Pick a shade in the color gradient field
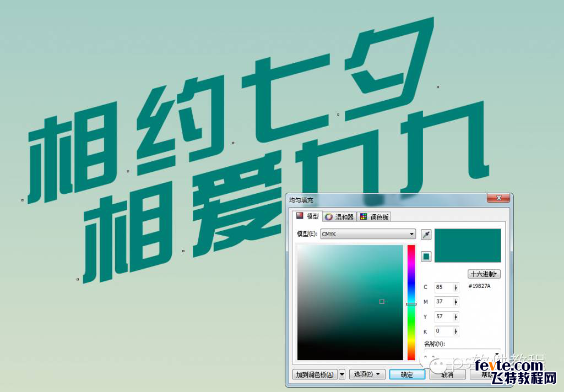The height and width of the screenshot is (392, 564). pyautogui.click(x=350, y=302)
